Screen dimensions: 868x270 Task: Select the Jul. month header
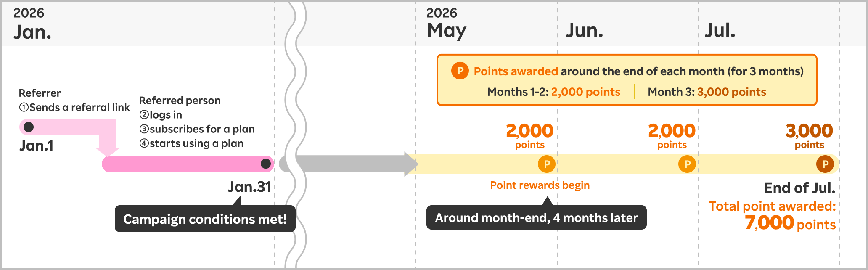(720, 30)
